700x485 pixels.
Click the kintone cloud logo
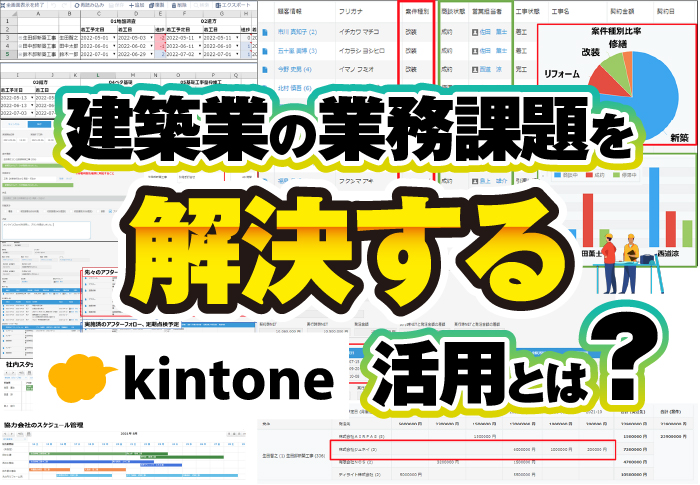(x=81, y=377)
